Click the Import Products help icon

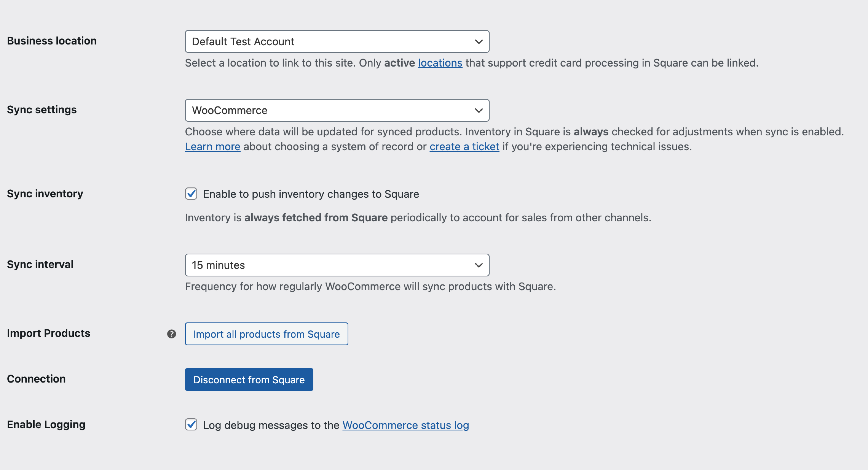tap(172, 334)
